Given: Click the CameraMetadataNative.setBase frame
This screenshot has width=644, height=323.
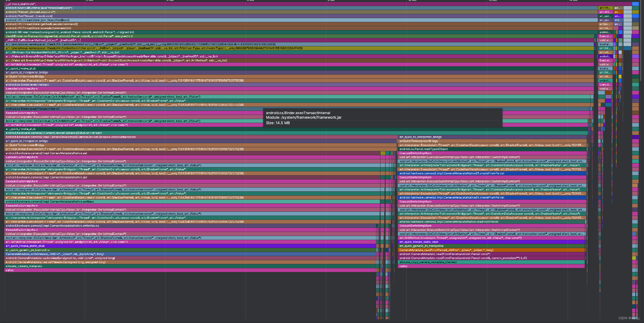Looking at the screenshot, I should [x=192, y=202].
